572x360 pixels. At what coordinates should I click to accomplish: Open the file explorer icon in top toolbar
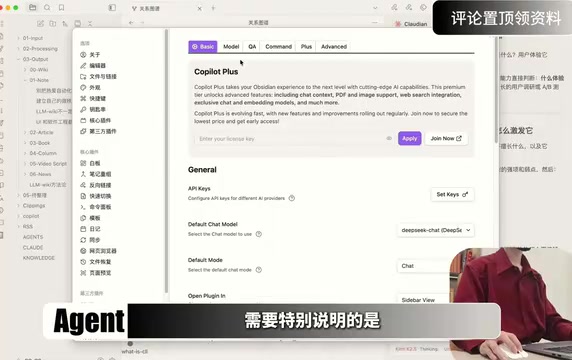(x=32, y=7)
